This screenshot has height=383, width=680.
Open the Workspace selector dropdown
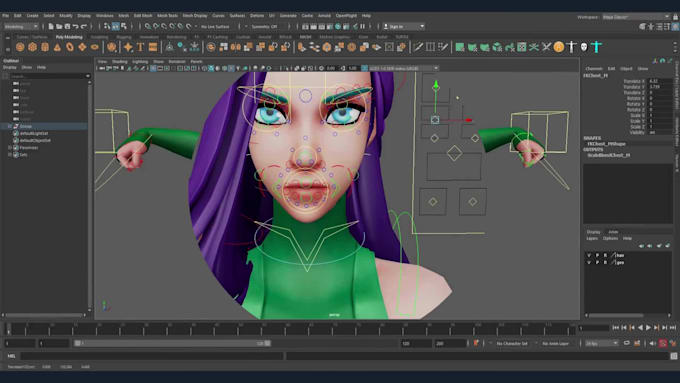tap(636, 16)
